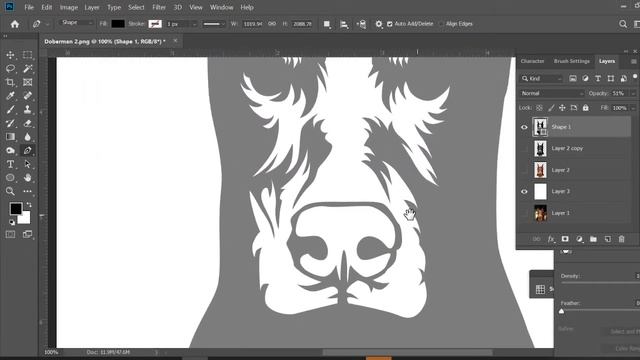
Task: Open the Shape mode dropdown
Action: point(77,23)
